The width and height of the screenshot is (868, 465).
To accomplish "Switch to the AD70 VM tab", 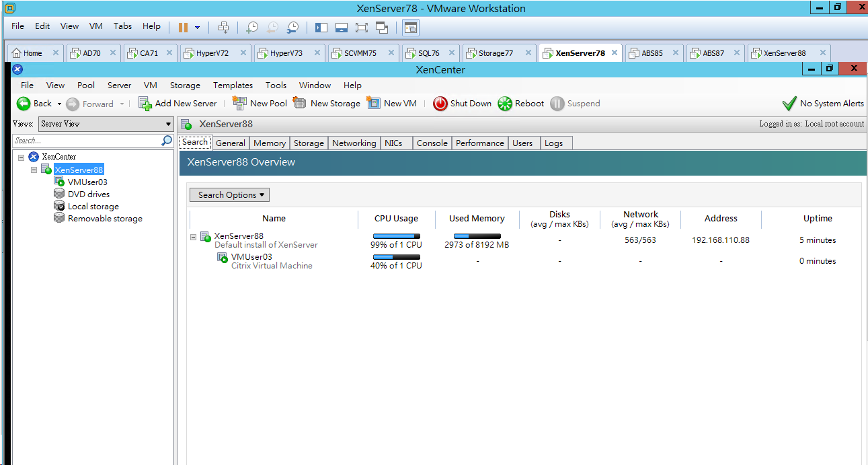I will point(91,53).
